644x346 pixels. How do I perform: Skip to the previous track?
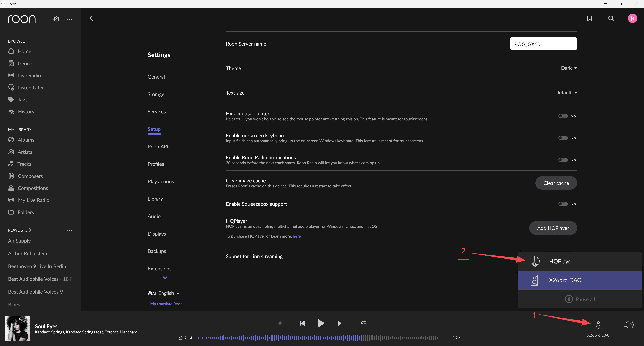point(302,323)
